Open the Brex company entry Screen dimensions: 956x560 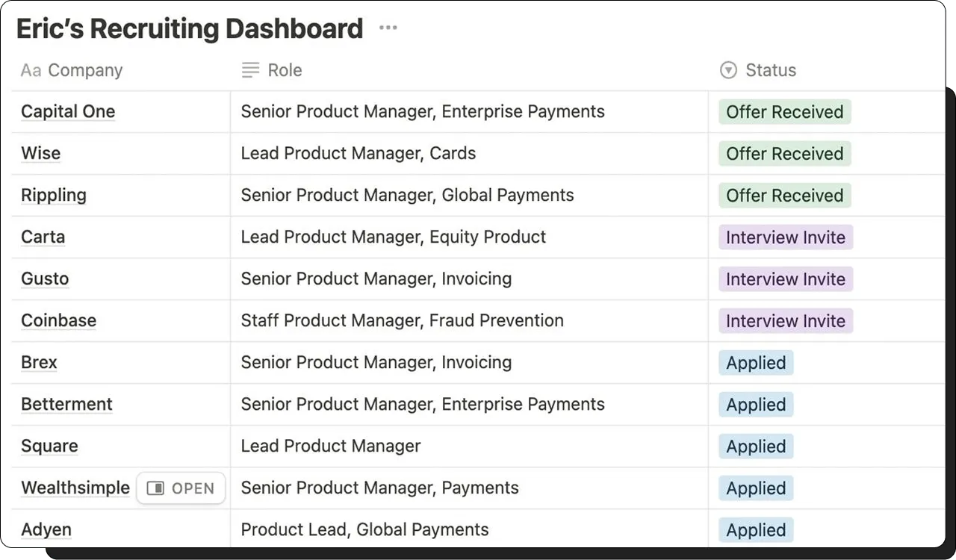[x=39, y=363]
